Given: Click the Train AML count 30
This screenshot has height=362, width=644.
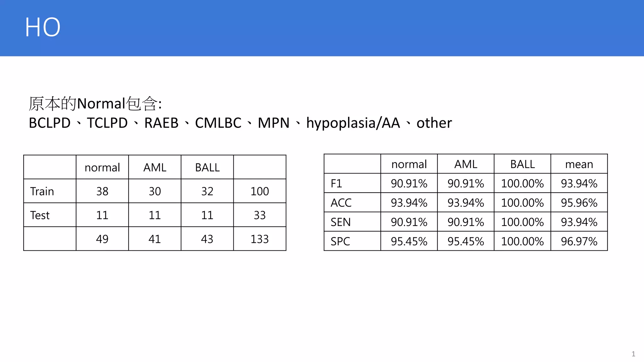Looking at the screenshot, I should (155, 191).
